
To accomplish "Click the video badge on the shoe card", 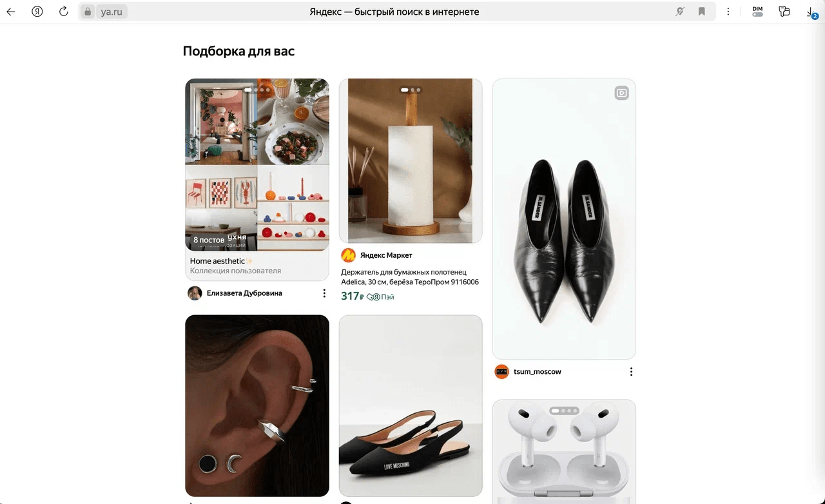I will 621,93.
